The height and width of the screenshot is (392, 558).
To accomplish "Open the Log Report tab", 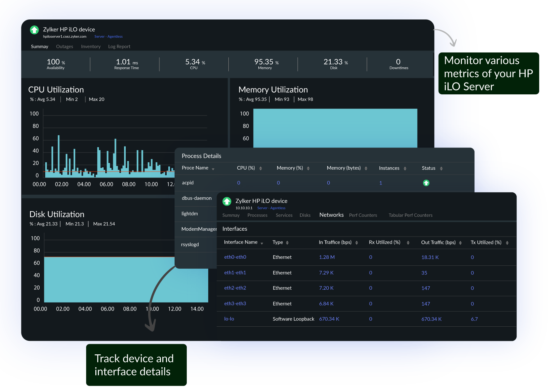I will [119, 47].
